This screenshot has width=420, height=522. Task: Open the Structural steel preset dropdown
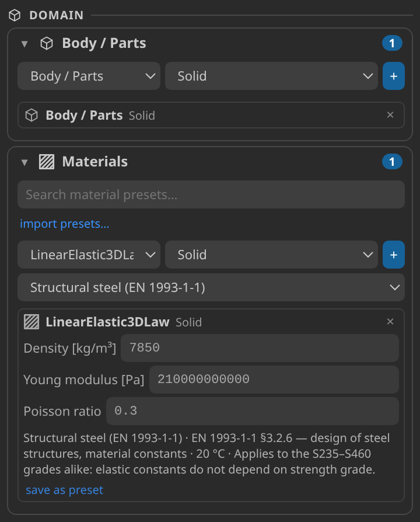point(211,287)
